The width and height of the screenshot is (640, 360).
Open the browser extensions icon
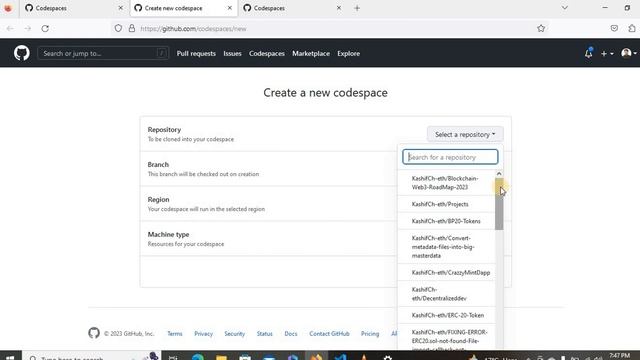click(x=632, y=28)
